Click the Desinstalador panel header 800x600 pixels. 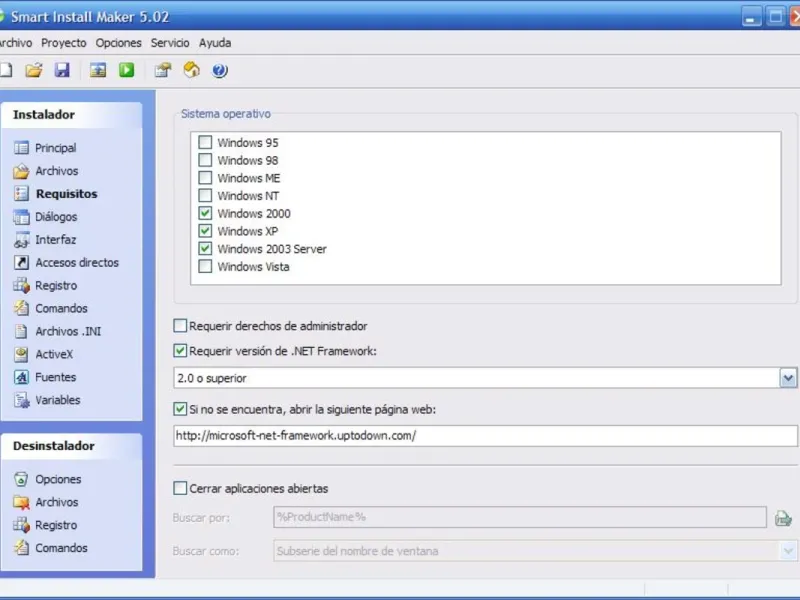71,446
